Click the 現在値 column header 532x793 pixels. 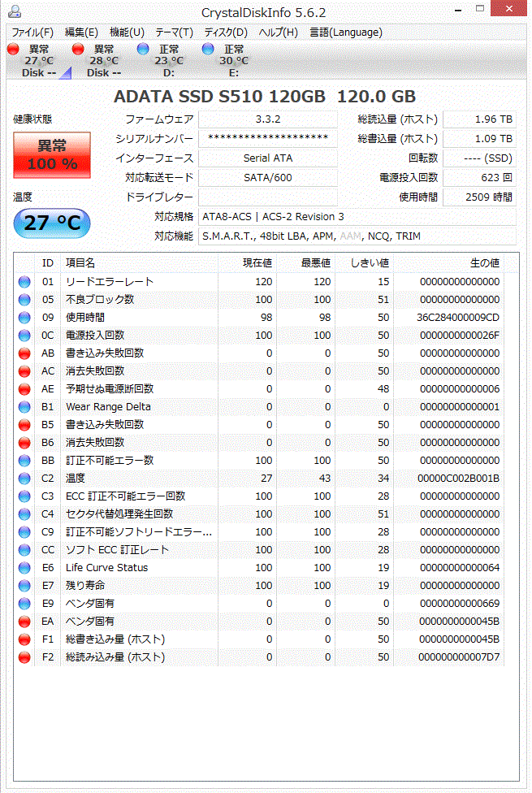coord(247,263)
